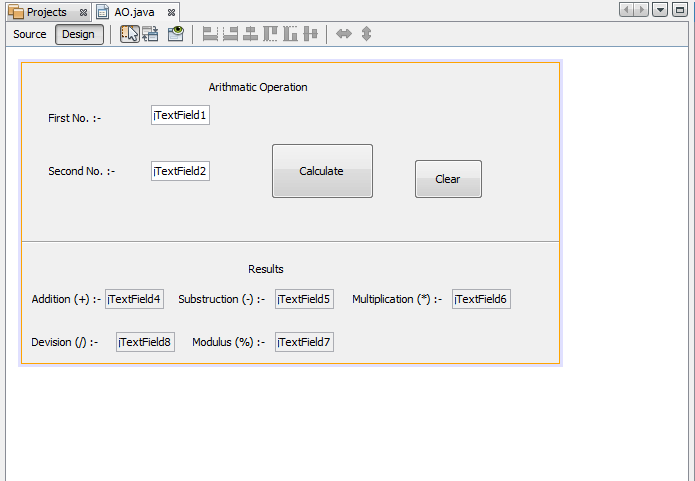Select the AO.java tab
This screenshot has width=695, height=481.
134,12
